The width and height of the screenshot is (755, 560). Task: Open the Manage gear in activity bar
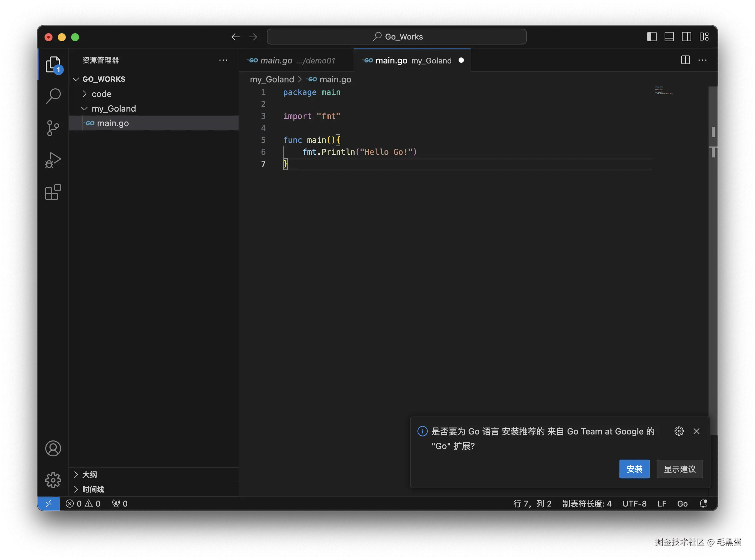pyautogui.click(x=53, y=480)
